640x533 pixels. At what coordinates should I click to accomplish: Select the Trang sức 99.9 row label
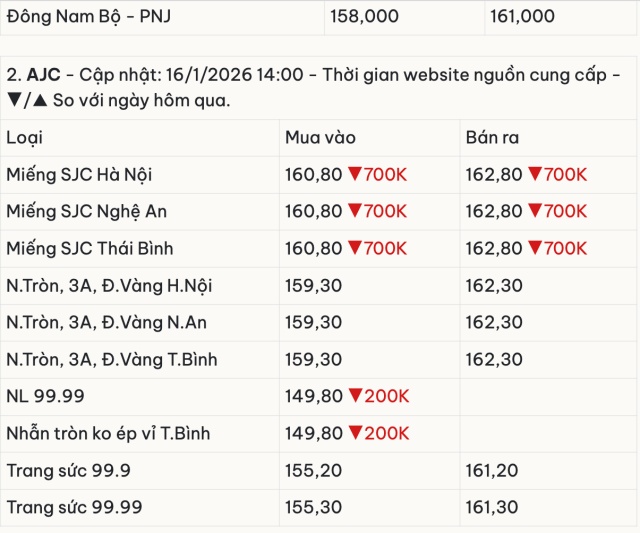click(67, 470)
